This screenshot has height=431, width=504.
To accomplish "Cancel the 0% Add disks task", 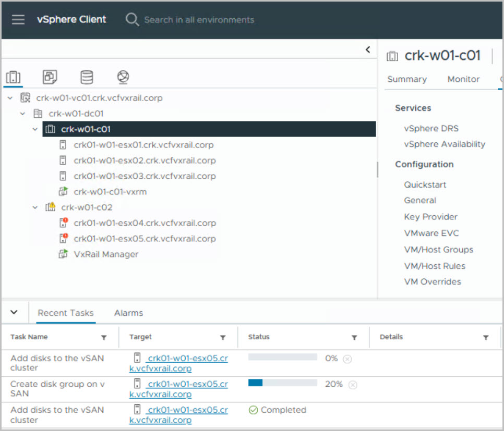I will 347,359.
